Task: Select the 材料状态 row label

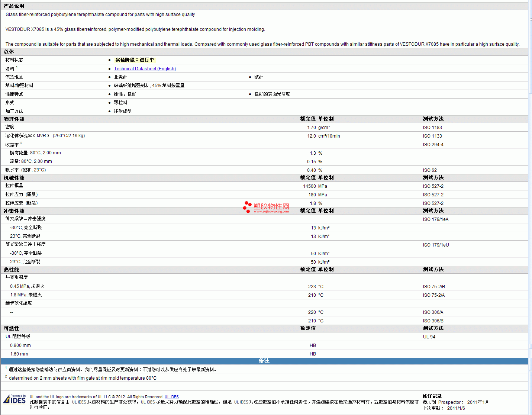Action: point(14,60)
